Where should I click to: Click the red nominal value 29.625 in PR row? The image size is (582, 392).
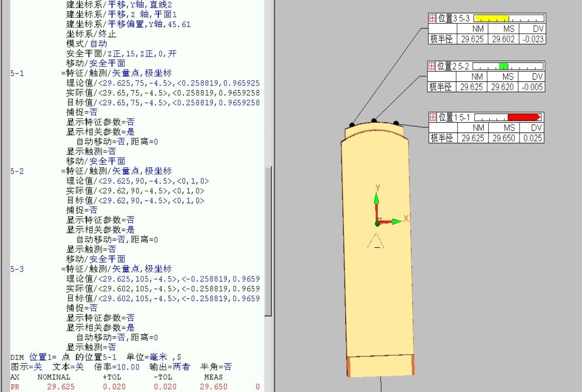(x=61, y=387)
